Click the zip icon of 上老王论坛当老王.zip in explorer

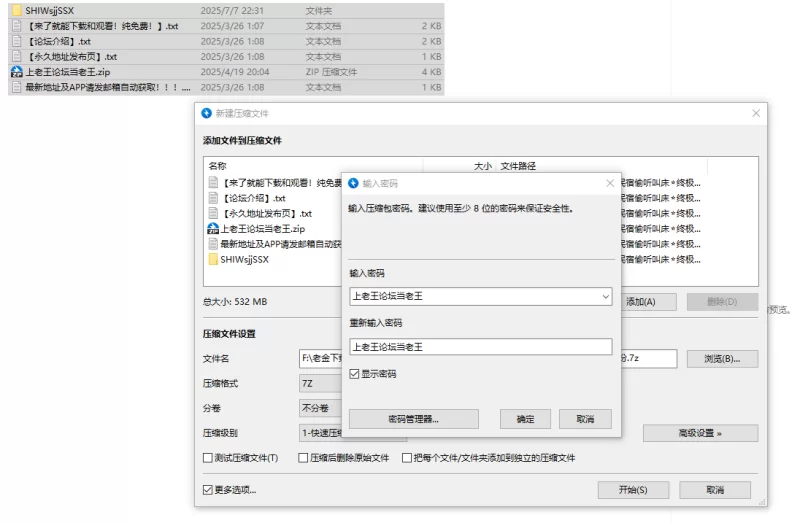pyautogui.click(x=17, y=71)
